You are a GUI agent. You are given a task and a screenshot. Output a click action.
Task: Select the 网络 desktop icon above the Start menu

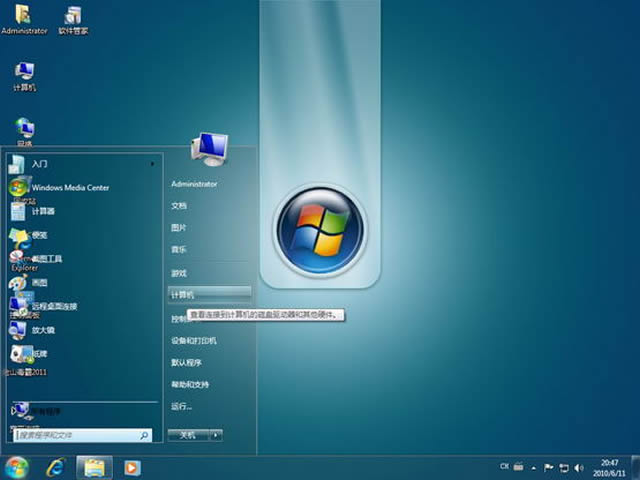24,131
